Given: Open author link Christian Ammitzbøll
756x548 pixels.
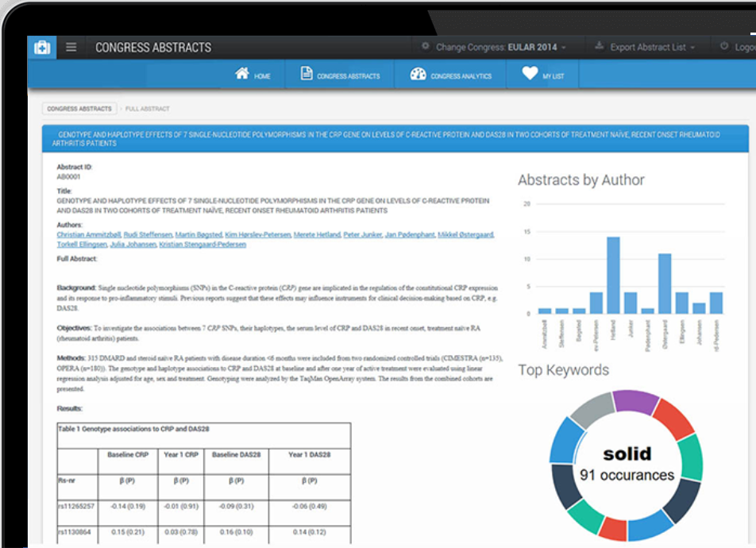Looking at the screenshot, I should (89, 234).
